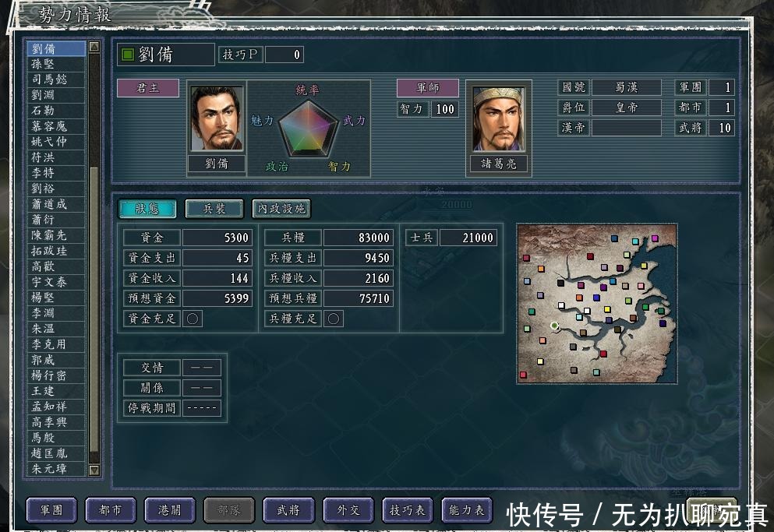This screenshot has height=532, width=774.
Task: Open the 內政設施 tab
Action: click(281, 209)
